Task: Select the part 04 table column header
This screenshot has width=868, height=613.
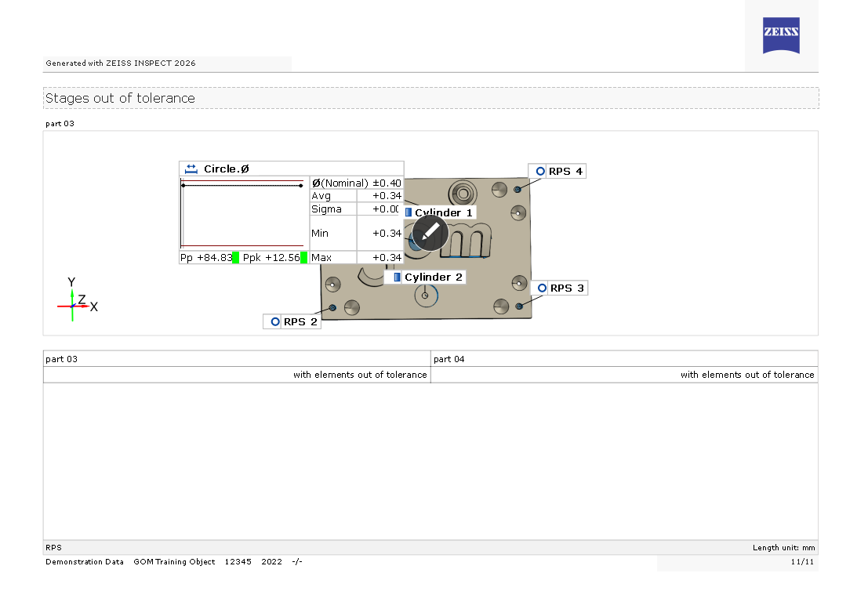Action: [x=624, y=359]
